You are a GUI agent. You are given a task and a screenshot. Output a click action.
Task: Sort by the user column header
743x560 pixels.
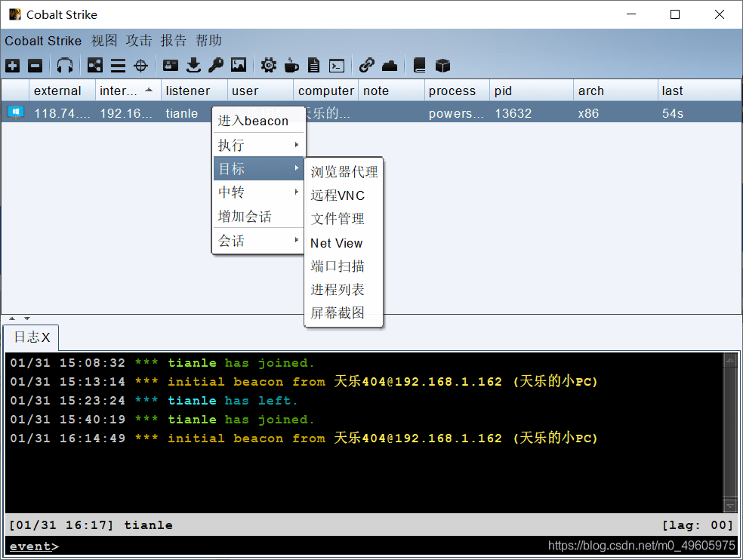click(x=261, y=91)
